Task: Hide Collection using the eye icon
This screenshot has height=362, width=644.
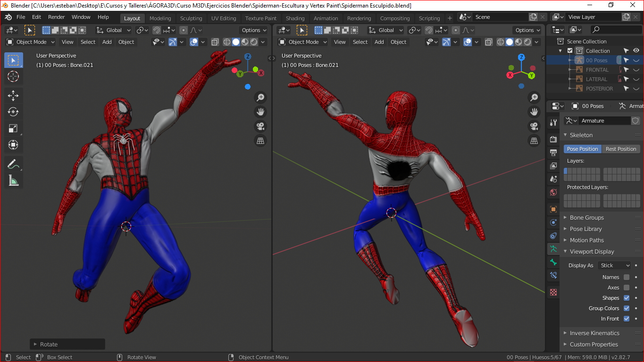Action: [636, 51]
